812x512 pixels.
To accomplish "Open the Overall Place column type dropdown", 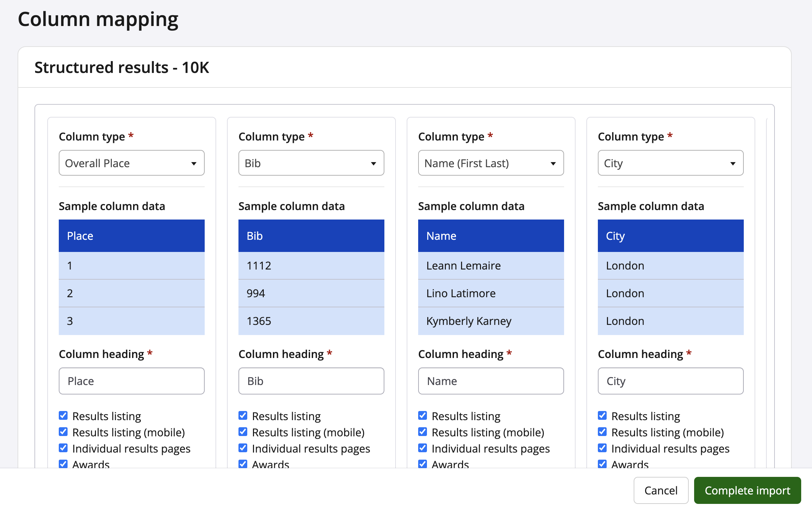I will (131, 163).
